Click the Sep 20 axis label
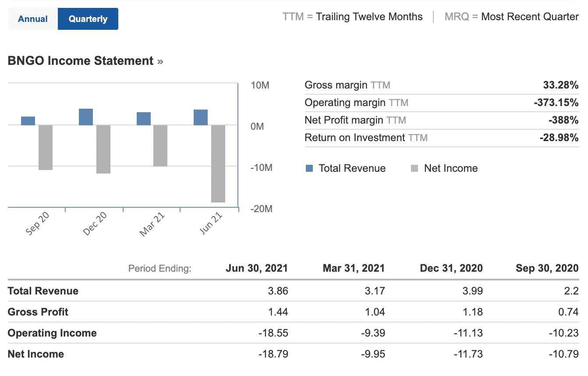The image size is (588, 376). [x=38, y=224]
